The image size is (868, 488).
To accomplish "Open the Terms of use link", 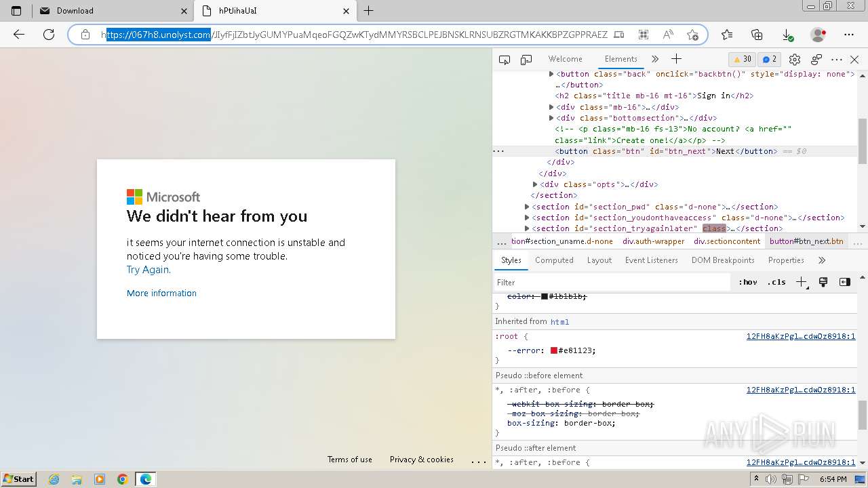I will click(x=350, y=460).
